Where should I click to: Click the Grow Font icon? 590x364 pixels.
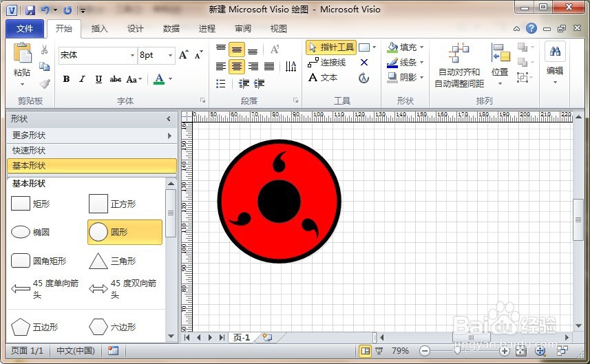183,55
